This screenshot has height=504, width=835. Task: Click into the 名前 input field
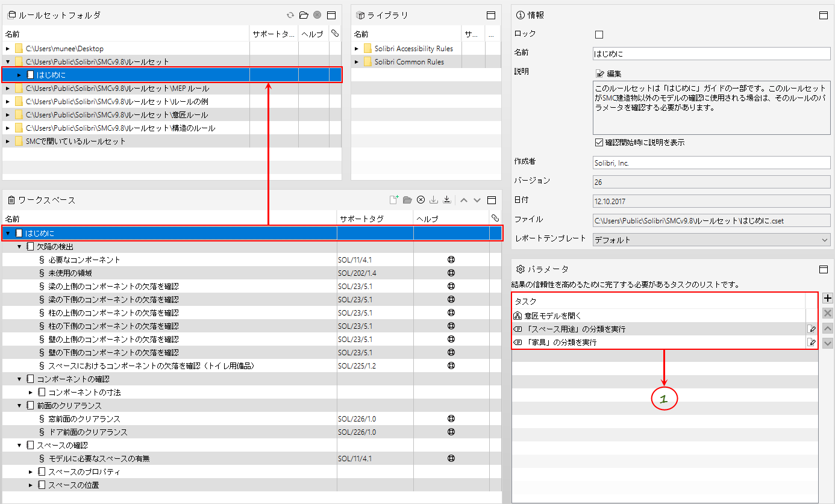(x=711, y=54)
